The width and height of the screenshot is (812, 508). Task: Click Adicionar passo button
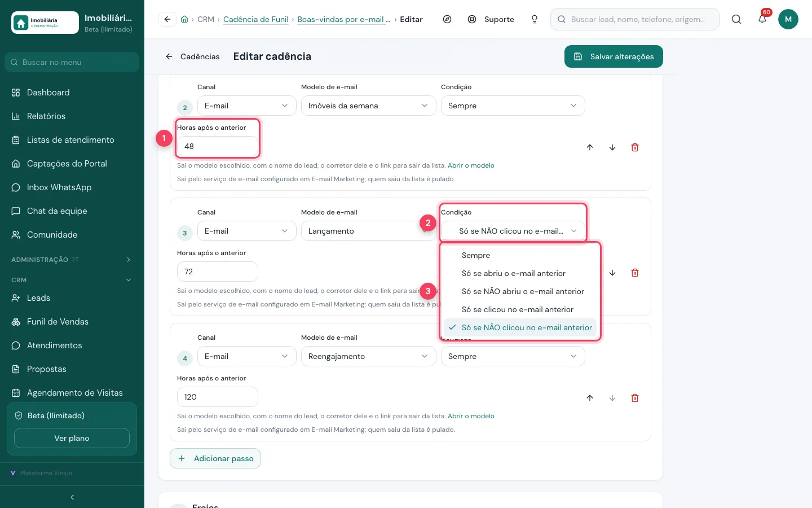click(215, 458)
